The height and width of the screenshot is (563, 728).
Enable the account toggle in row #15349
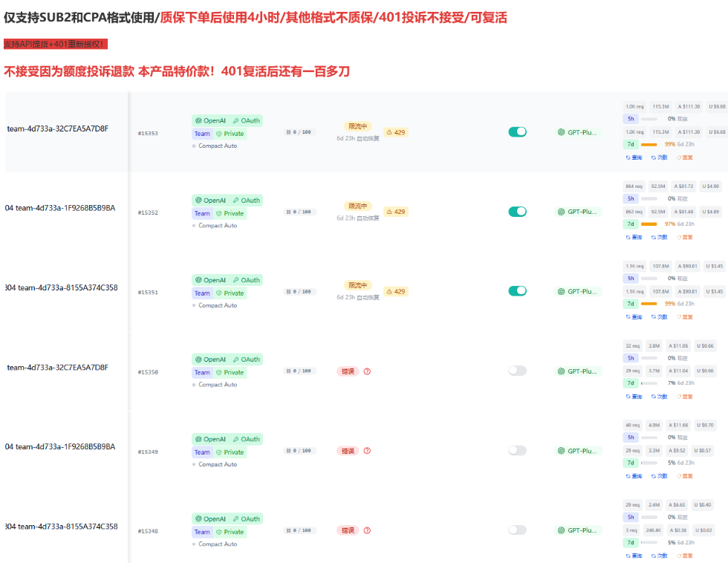[x=517, y=451]
